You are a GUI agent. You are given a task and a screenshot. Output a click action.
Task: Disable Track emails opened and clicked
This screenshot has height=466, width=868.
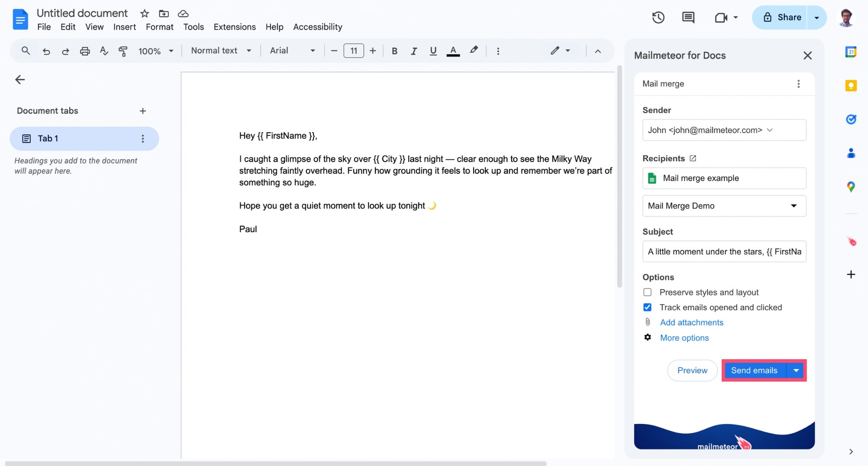click(x=647, y=307)
